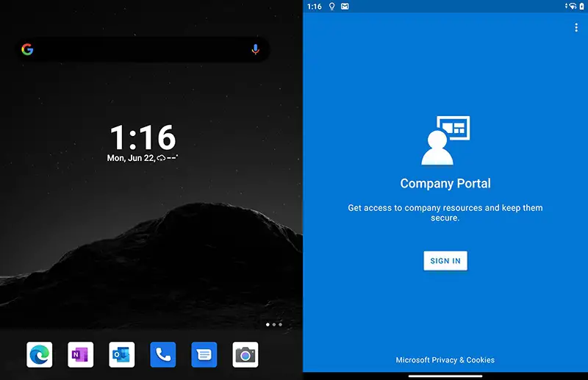The height and width of the screenshot is (380, 588).
Task: Tap the Company Portal logo graphic
Action: pyautogui.click(x=445, y=140)
